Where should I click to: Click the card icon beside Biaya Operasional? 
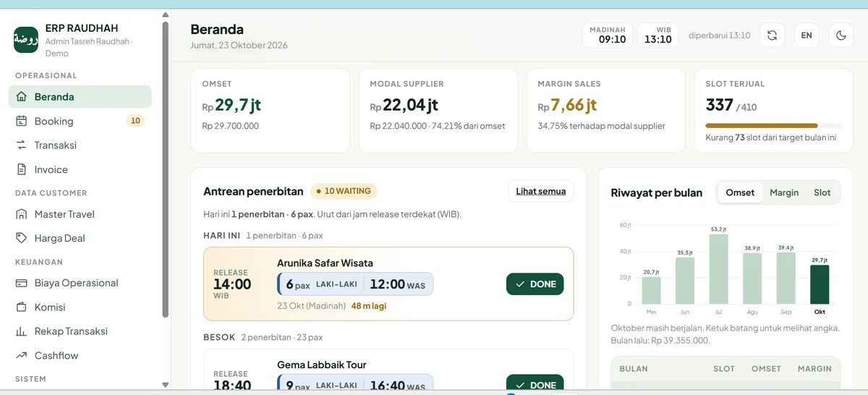(x=21, y=283)
